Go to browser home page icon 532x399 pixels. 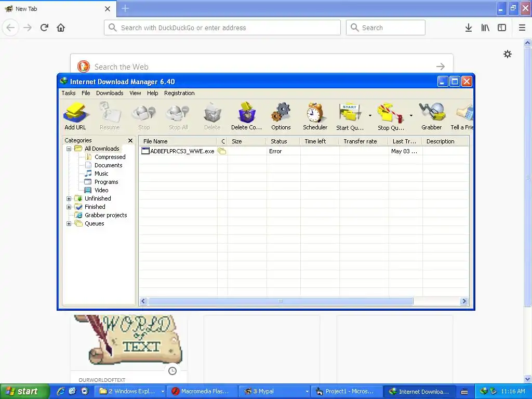point(61,28)
